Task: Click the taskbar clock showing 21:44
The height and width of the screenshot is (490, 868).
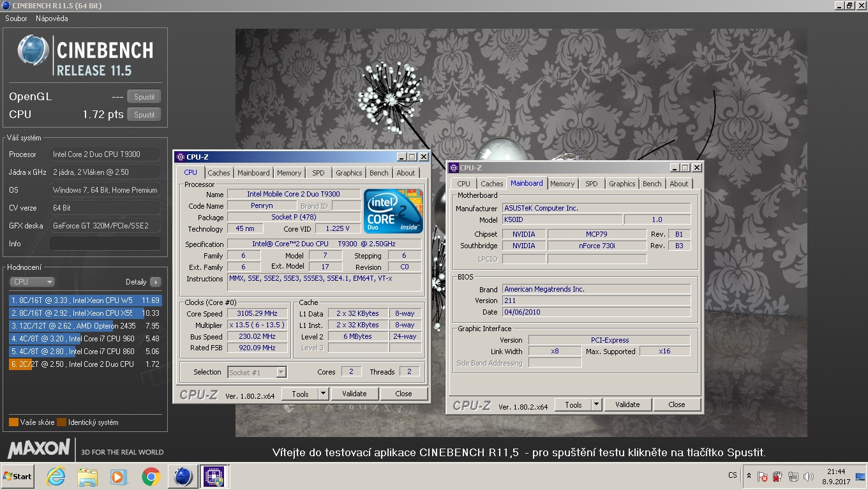Action: tap(835, 476)
